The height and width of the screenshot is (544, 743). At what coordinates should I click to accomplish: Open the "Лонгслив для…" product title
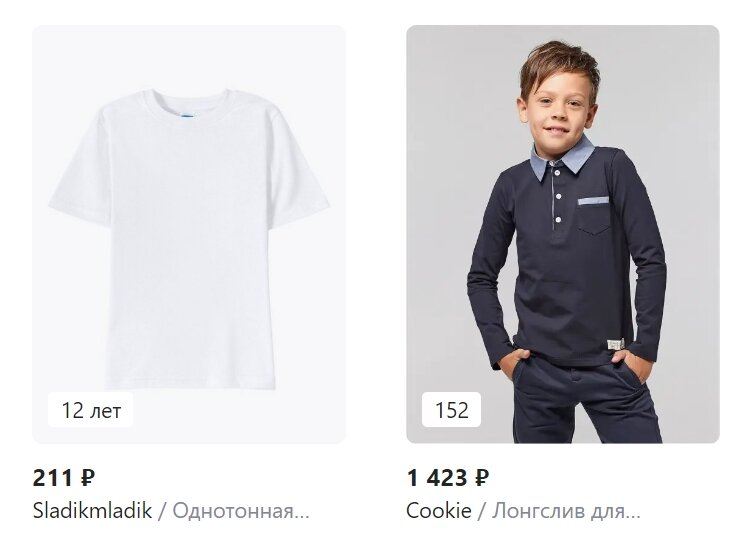pos(566,511)
